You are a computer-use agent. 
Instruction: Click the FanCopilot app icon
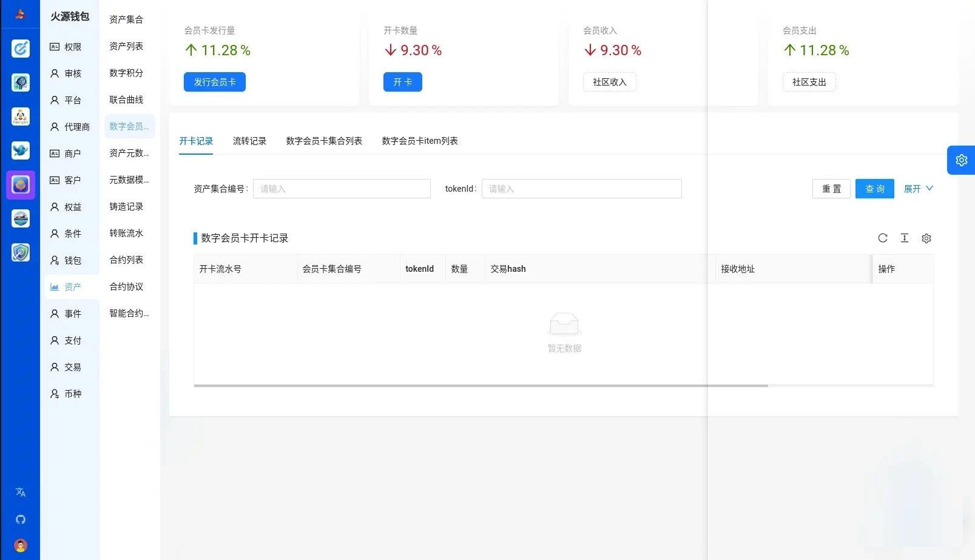[x=21, y=116]
